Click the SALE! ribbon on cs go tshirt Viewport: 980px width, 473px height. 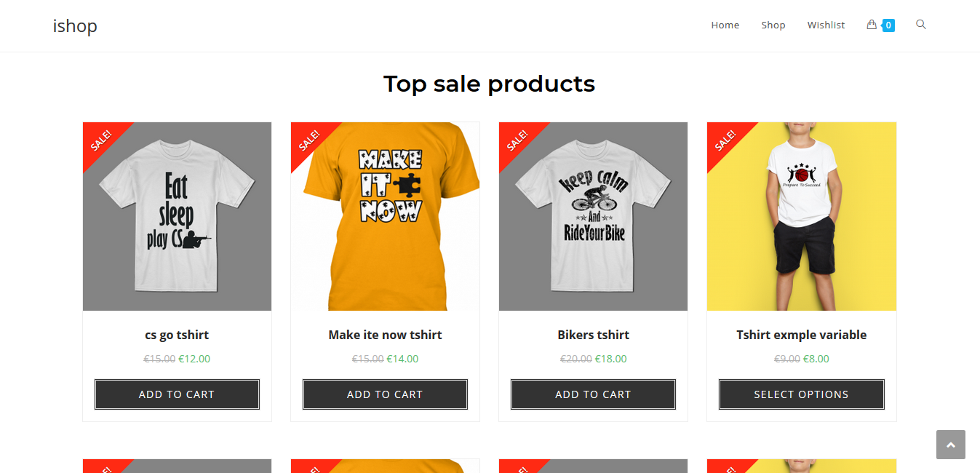[101, 140]
